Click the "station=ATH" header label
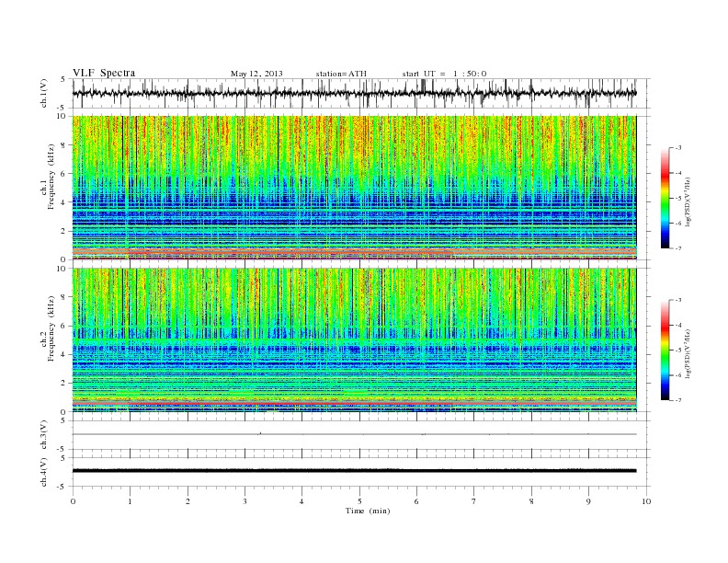This screenshot has width=728, height=563. tap(341, 74)
